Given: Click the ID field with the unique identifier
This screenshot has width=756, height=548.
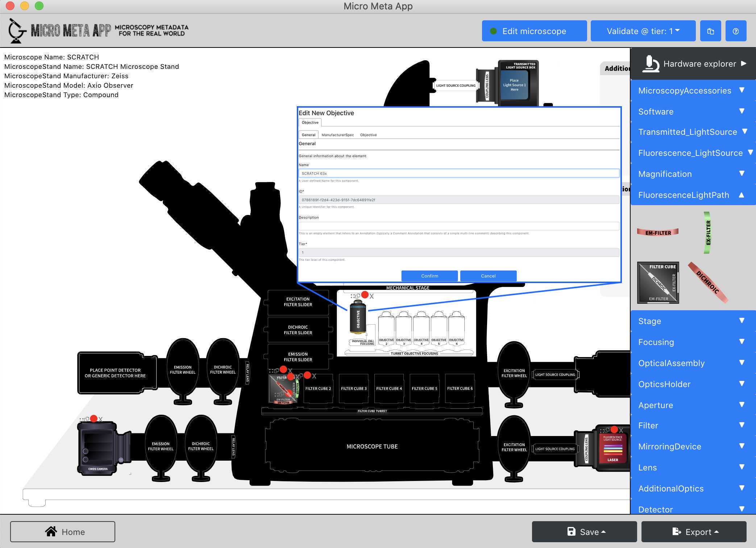Looking at the screenshot, I should pos(459,200).
